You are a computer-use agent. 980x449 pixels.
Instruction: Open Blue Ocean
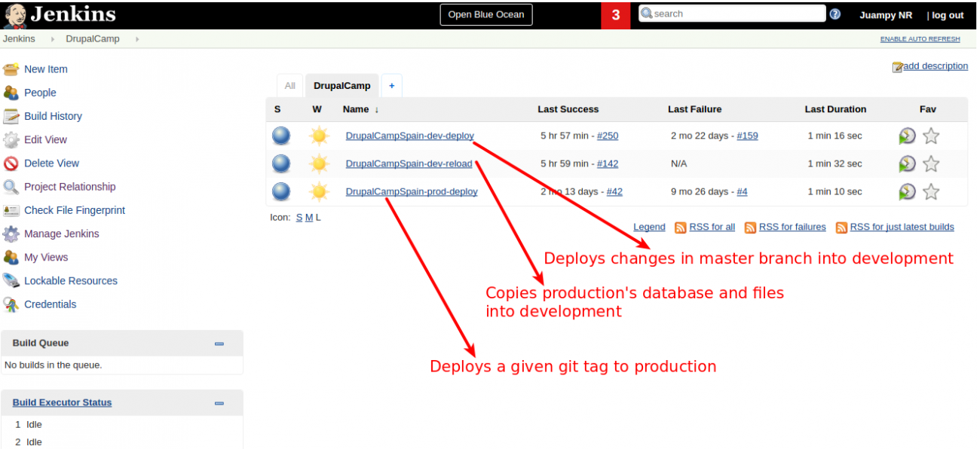pyautogui.click(x=485, y=14)
